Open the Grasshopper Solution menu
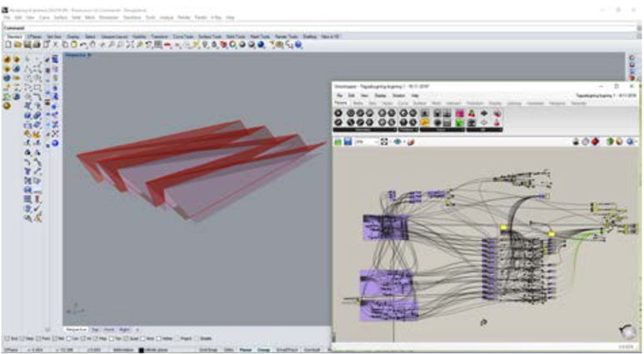The height and width of the screenshot is (354, 644). click(398, 95)
